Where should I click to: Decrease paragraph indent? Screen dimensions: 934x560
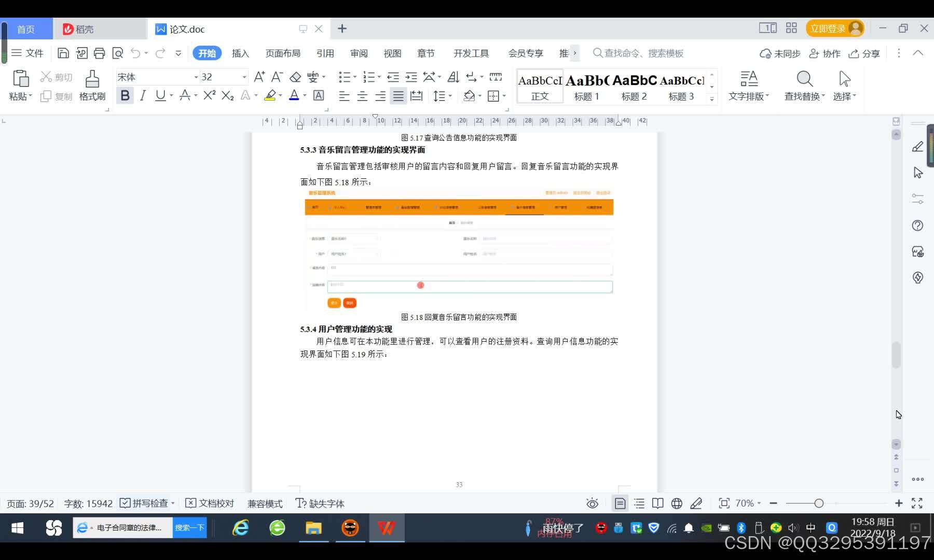pyautogui.click(x=393, y=77)
